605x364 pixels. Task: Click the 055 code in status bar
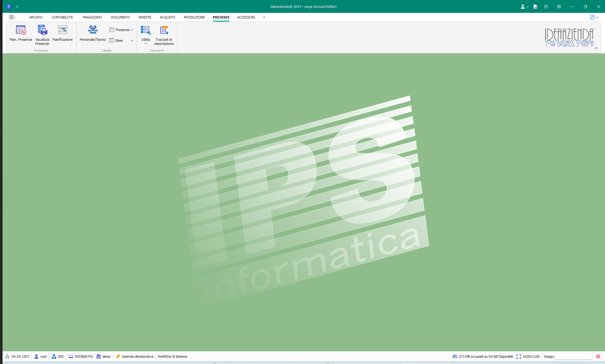(x=61, y=356)
